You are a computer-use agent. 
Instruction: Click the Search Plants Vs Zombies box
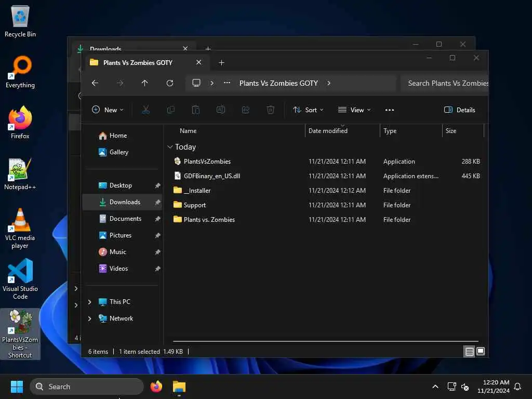(445, 83)
